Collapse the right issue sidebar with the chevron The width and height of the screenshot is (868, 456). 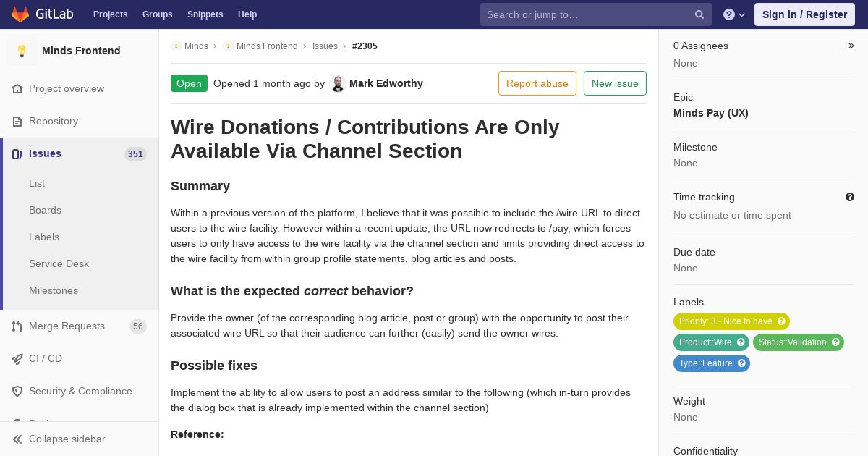tap(851, 46)
